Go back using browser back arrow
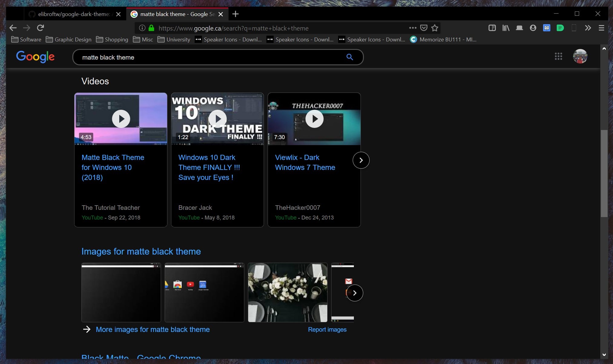This screenshot has height=364, width=613. pos(13,28)
